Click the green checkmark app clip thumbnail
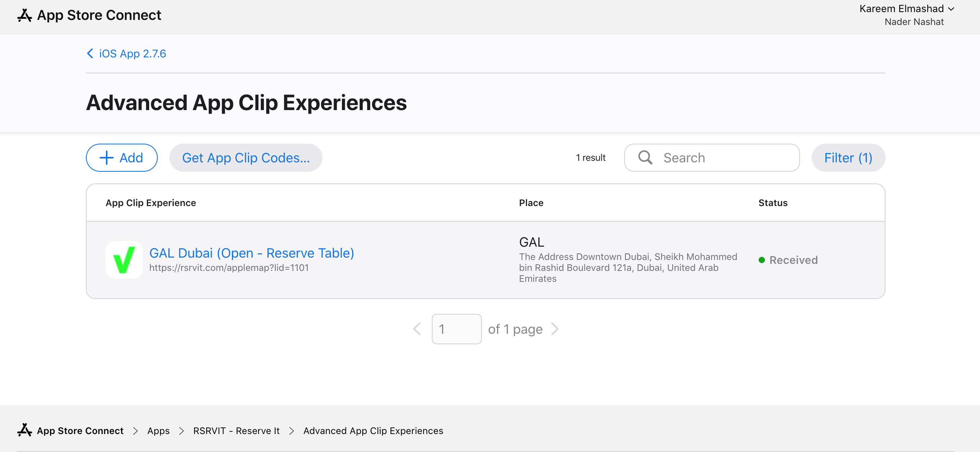Image resolution: width=980 pixels, height=452 pixels. (124, 260)
